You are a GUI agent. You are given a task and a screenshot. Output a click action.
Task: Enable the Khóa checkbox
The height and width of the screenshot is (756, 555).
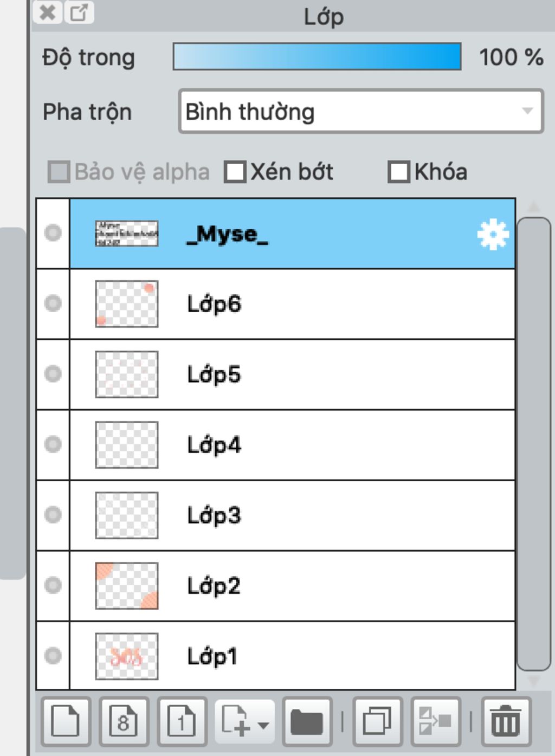click(399, 172)
